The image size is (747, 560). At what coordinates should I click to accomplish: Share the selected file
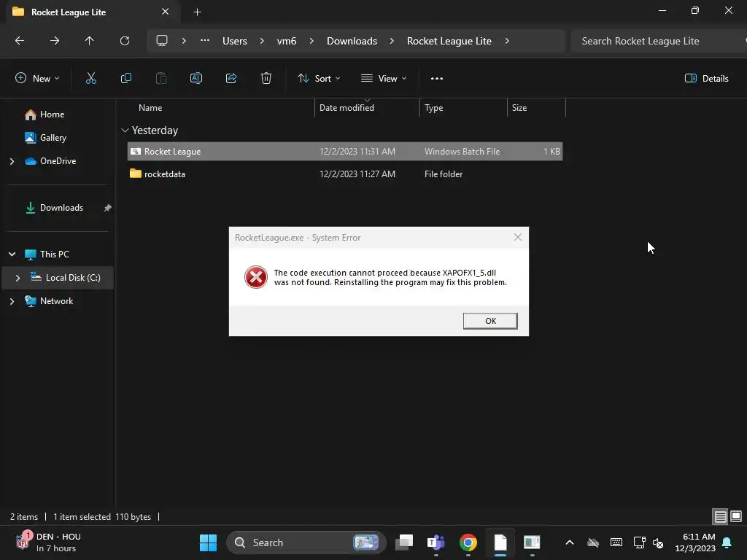[x=231, y=78]
